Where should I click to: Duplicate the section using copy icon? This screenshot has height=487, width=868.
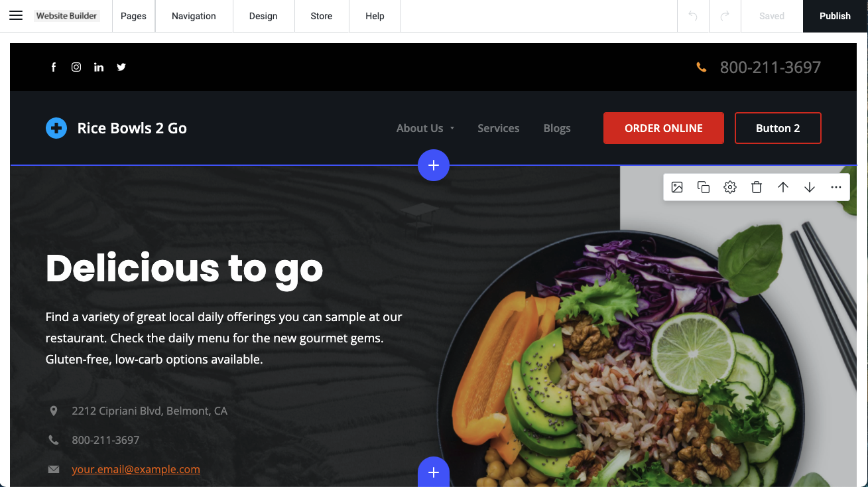tap(704, 187)
